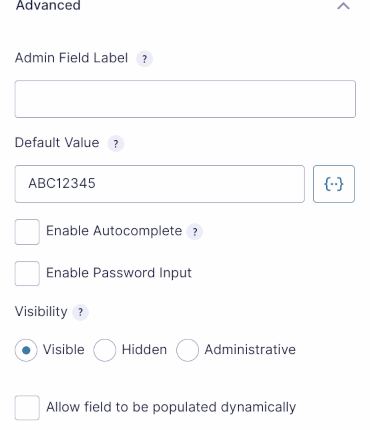Image resolution: width=370 pixels, height=430 pixels.
Task: Click the Allow field populated dynamically label
Action: (171, 407)
